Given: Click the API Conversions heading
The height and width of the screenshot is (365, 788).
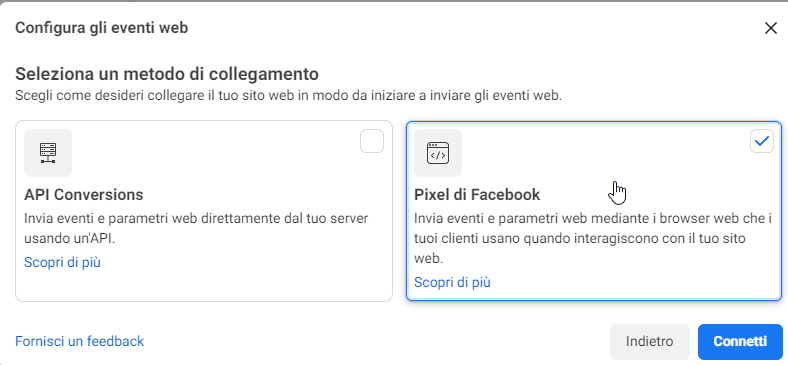Looking at the screenshot, I should tap(83, 195).
